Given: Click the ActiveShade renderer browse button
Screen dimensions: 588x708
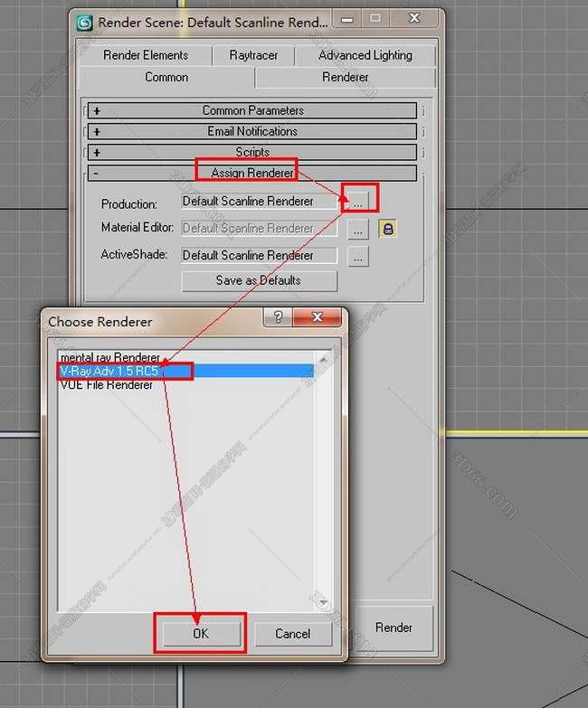Looking at the screenshot, I should pos(358,257).
